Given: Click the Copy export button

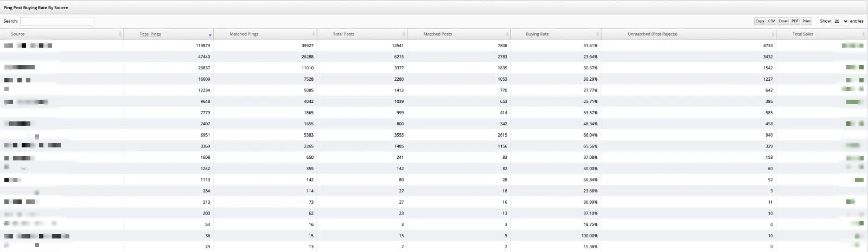Looking at the screenshot, I should [x=759, y=21].
